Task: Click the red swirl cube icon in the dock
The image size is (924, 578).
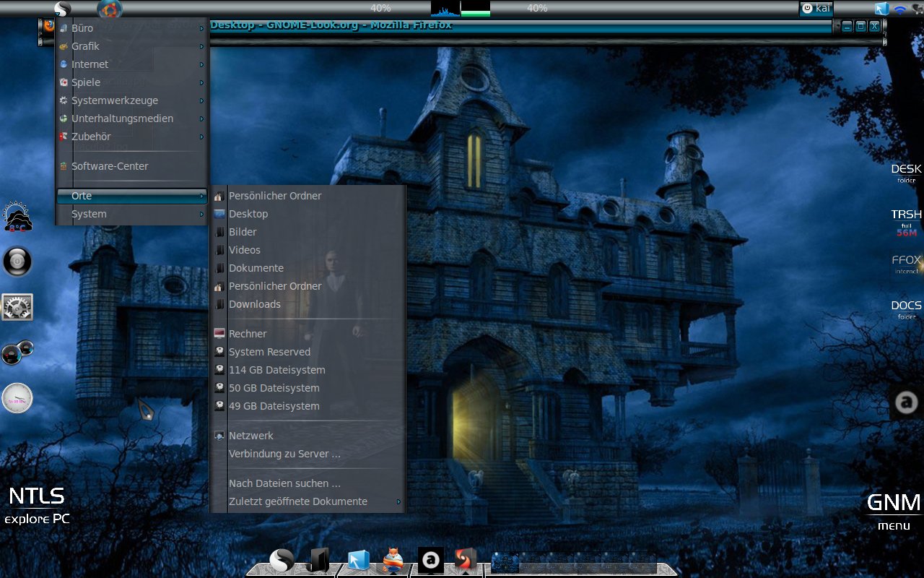Action: tap(466, 560)
